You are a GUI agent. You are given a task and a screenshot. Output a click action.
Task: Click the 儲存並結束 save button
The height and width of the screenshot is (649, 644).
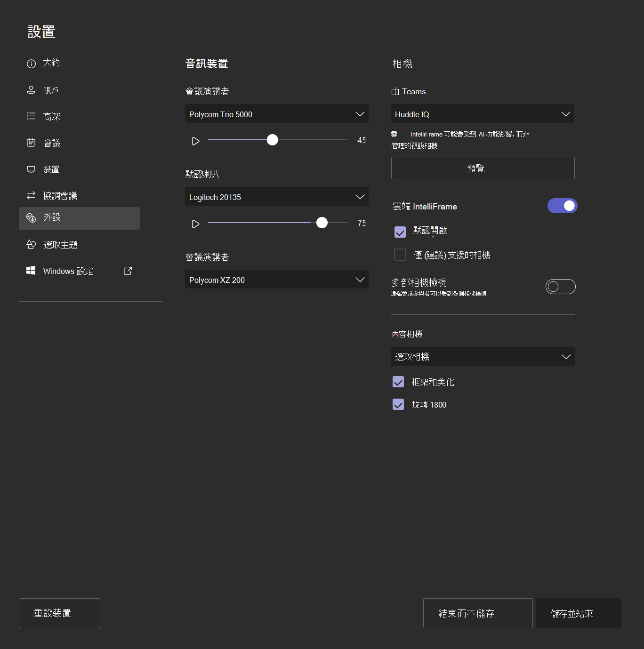coord(578,613)
